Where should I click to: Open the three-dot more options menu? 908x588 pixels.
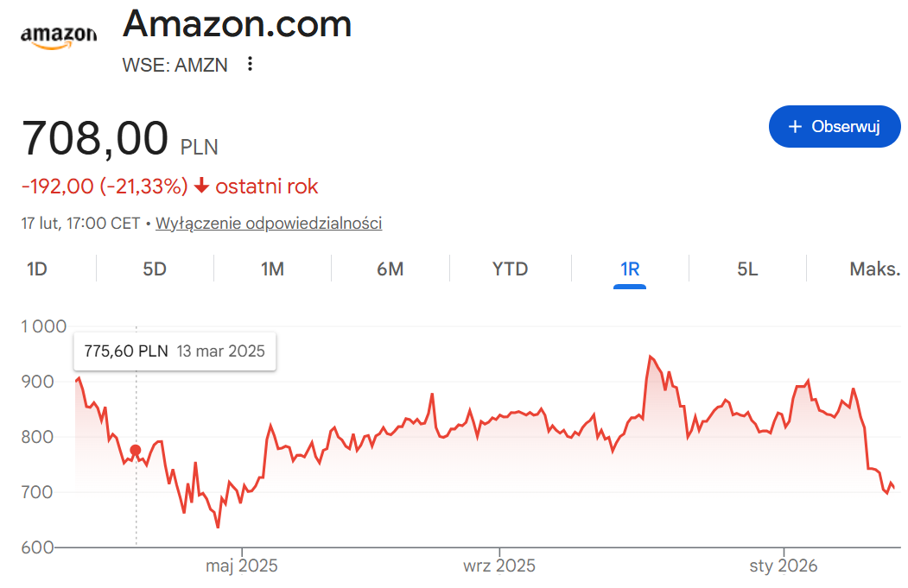click(x=251, y=64)
